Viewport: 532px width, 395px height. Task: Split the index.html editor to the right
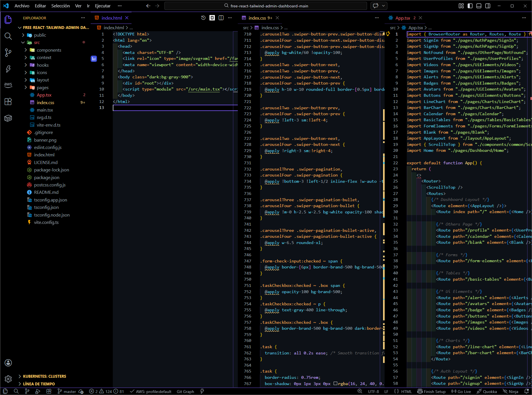(221, 18)
